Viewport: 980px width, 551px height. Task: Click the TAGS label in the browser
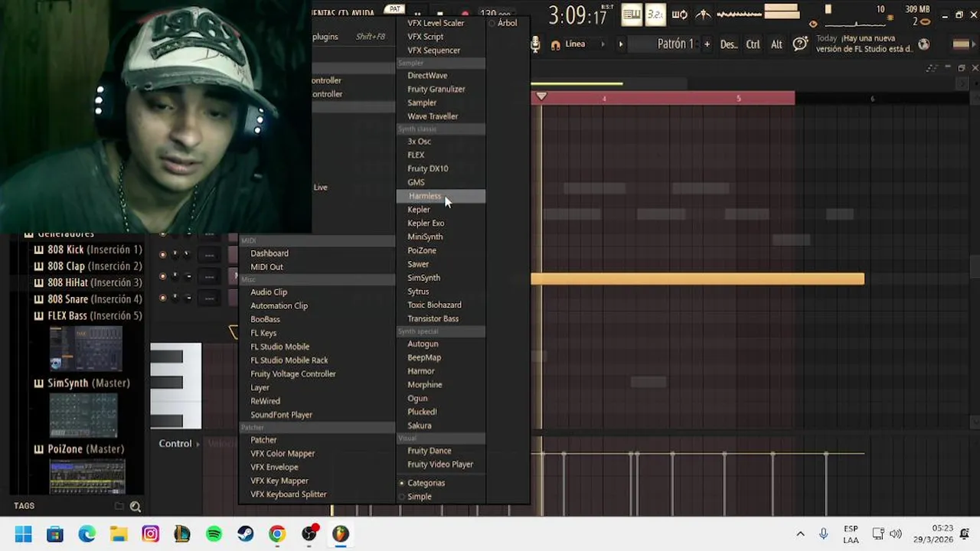point(24,506)
